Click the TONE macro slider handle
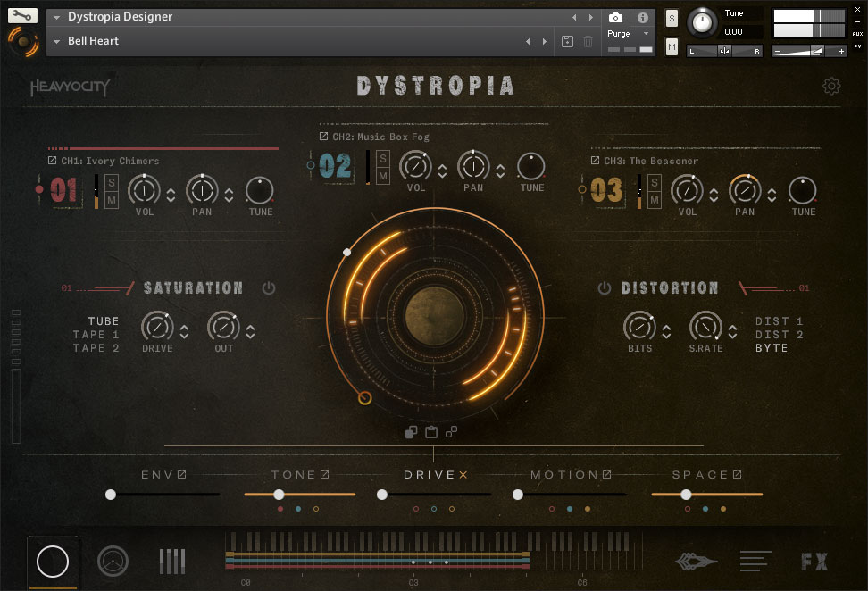 tap(279, 494)
